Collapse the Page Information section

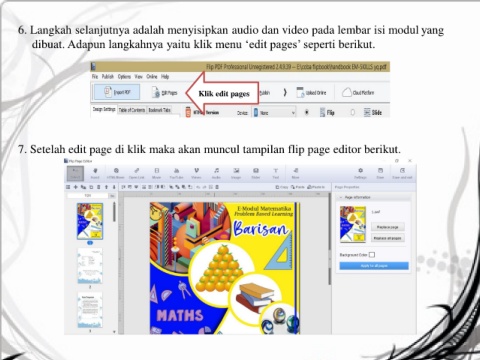click(x=341, y=197)
